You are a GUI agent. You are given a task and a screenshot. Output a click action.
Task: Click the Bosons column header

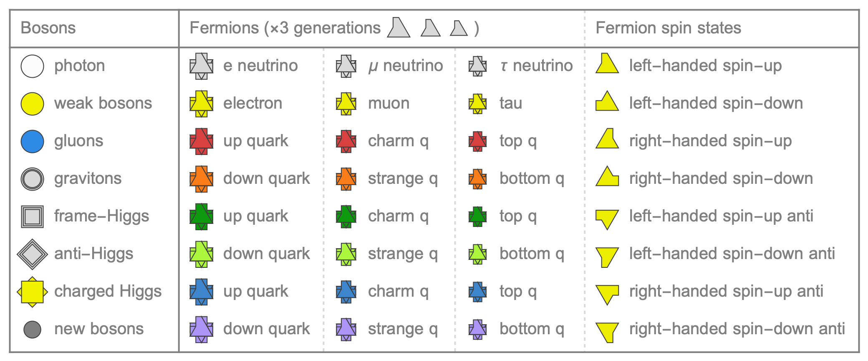pyautogui.click(x=48, y=28)
